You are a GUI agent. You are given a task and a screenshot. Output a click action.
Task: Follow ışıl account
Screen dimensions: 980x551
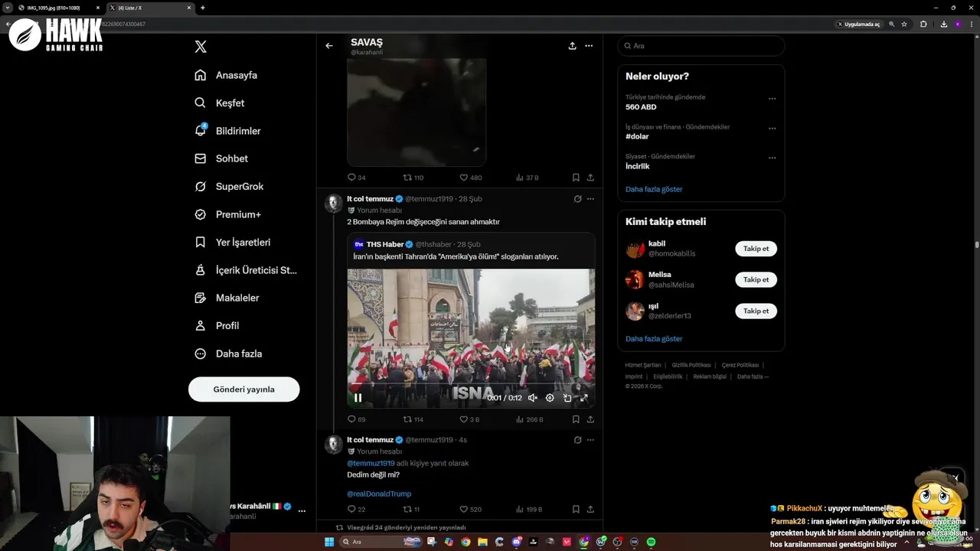(x=756, y=311)
